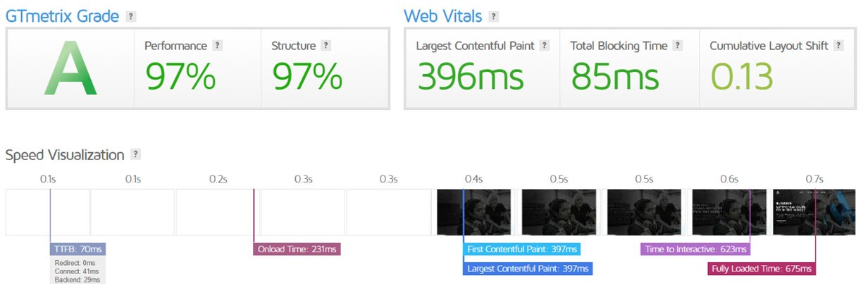Click help icon next to Performance
Image resolution: width=868 pixels, height=284 pixels.
tap(218, 46)
